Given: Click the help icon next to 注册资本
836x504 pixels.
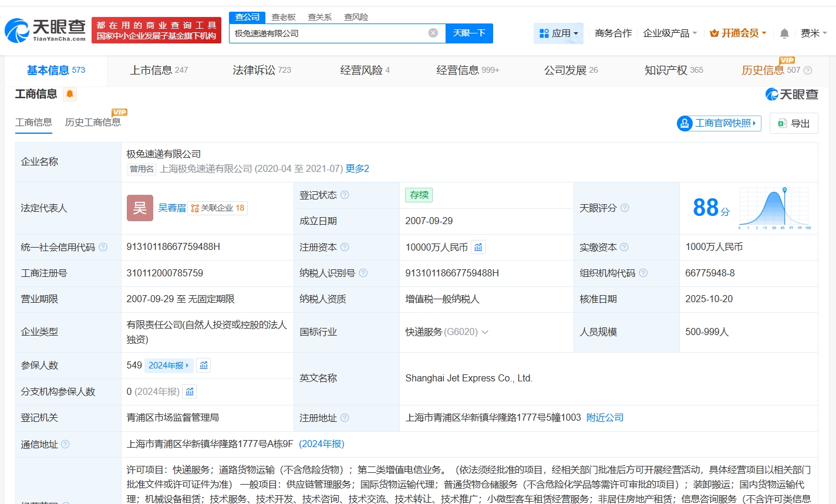Looking at the screenshot, I should tap(345, 247).
